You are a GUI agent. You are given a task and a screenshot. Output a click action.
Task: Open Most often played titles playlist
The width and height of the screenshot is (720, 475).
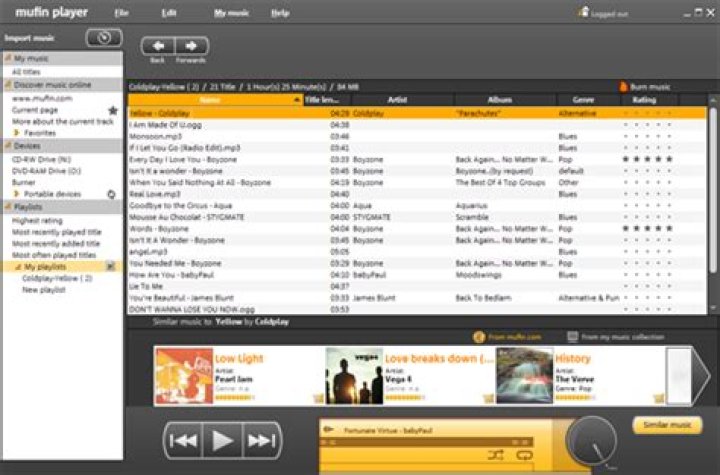coord(54,255)
